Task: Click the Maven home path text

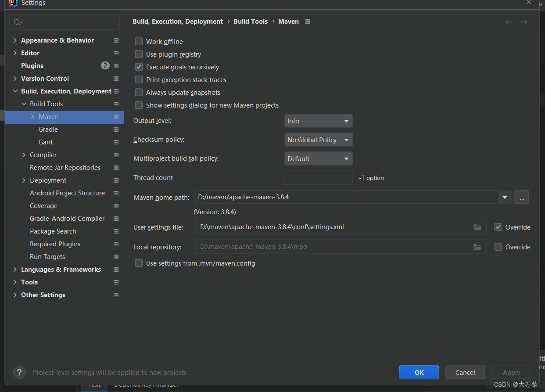Action: 244,197
